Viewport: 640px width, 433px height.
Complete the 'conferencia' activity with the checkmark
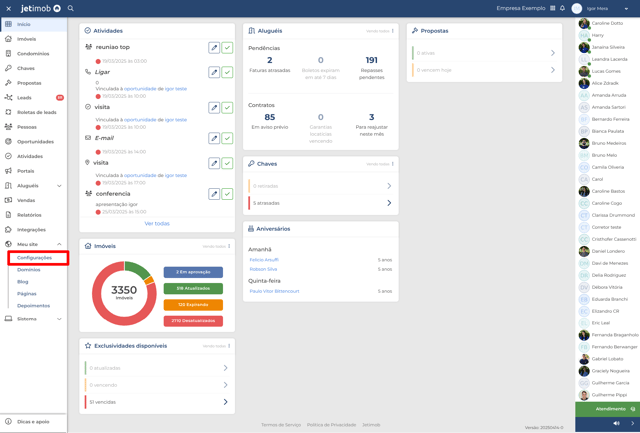pyautogui.click(x=227, y=194)
